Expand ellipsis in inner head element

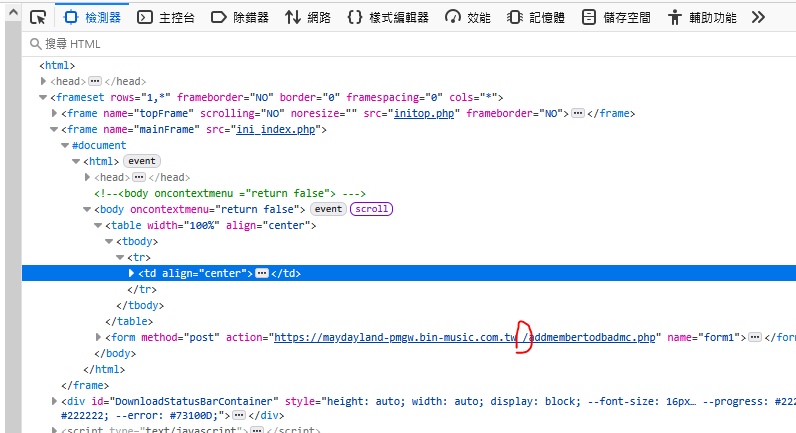[139, 177]
